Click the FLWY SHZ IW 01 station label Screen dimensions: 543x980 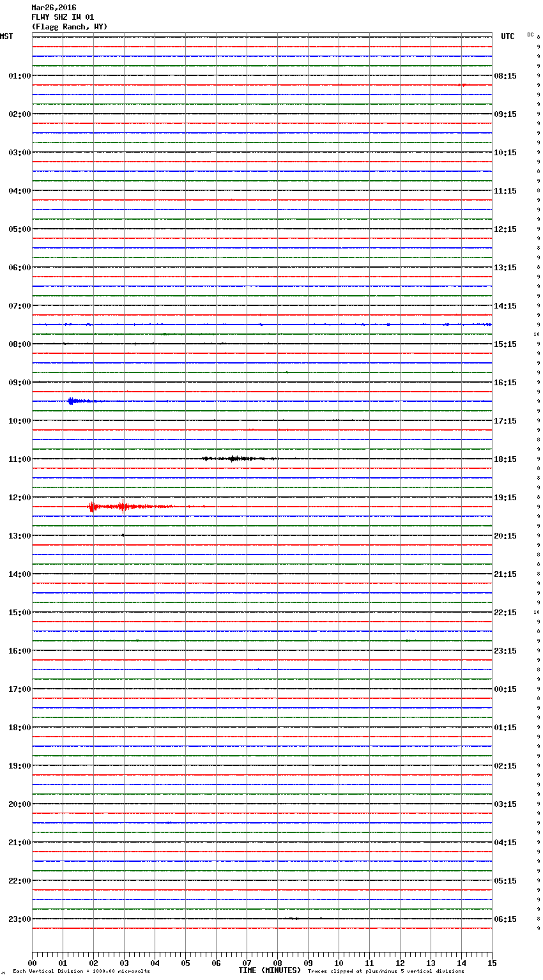tap(63, 17)
